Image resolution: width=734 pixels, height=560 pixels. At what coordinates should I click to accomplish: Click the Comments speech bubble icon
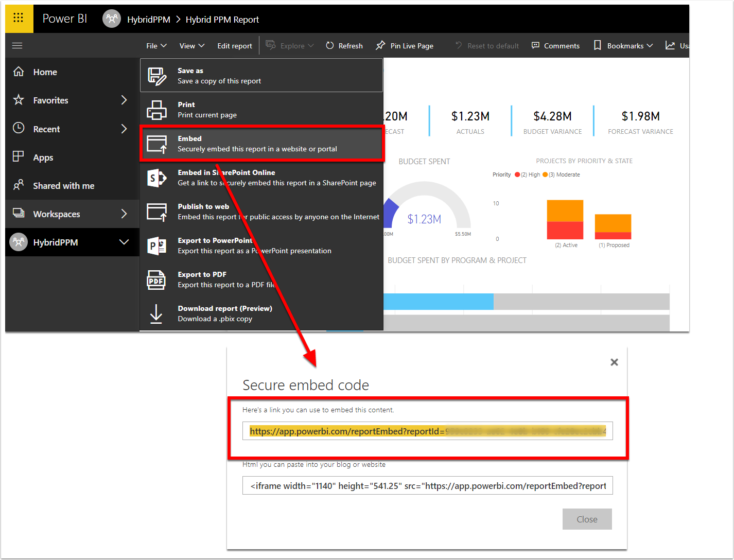[x=535, y=45]
